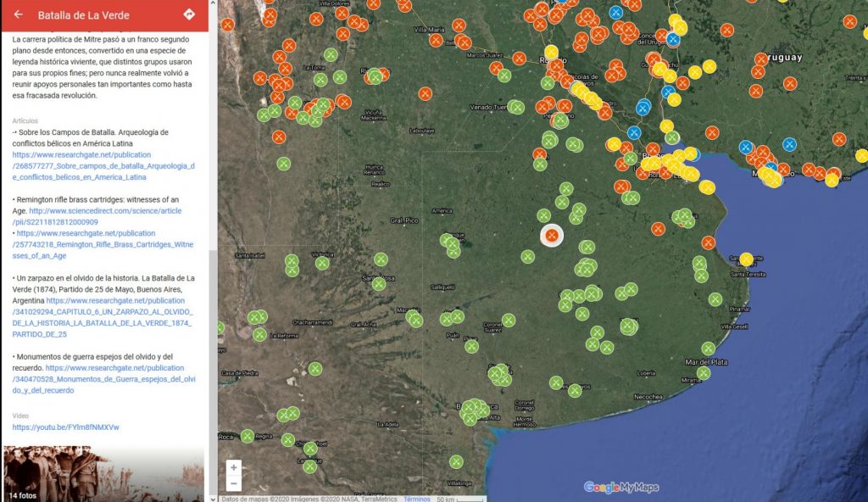Click the green marker at Santa Rosa

coord(379,283)
